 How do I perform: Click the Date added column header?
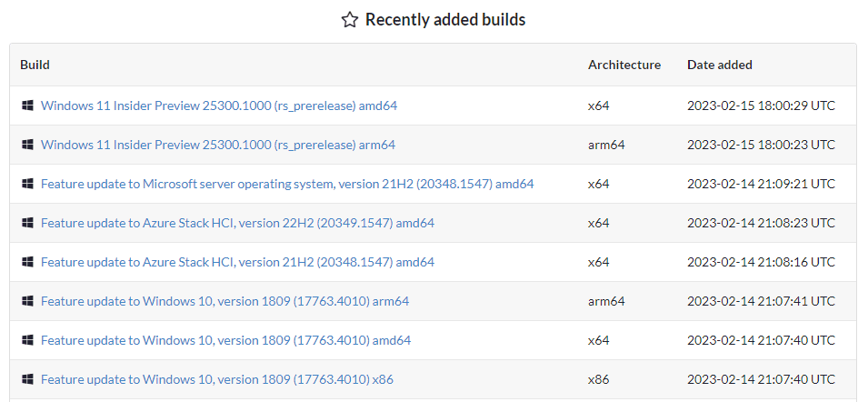pyautogui.click(x=720, y=65)
